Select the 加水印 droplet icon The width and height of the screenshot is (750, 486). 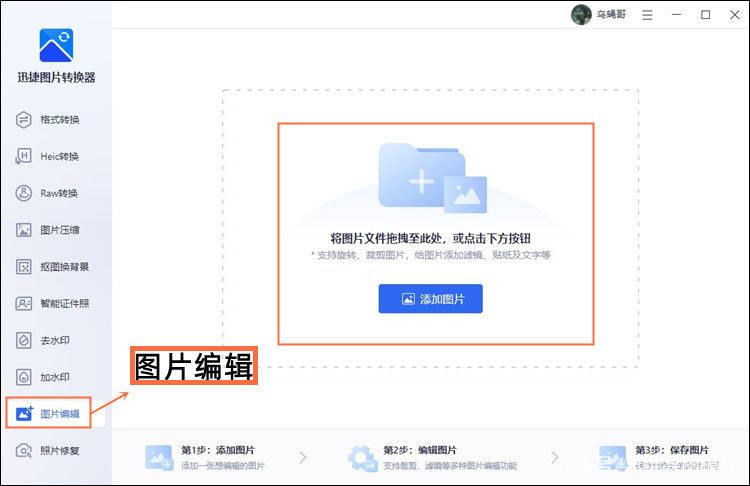point(23,377)
